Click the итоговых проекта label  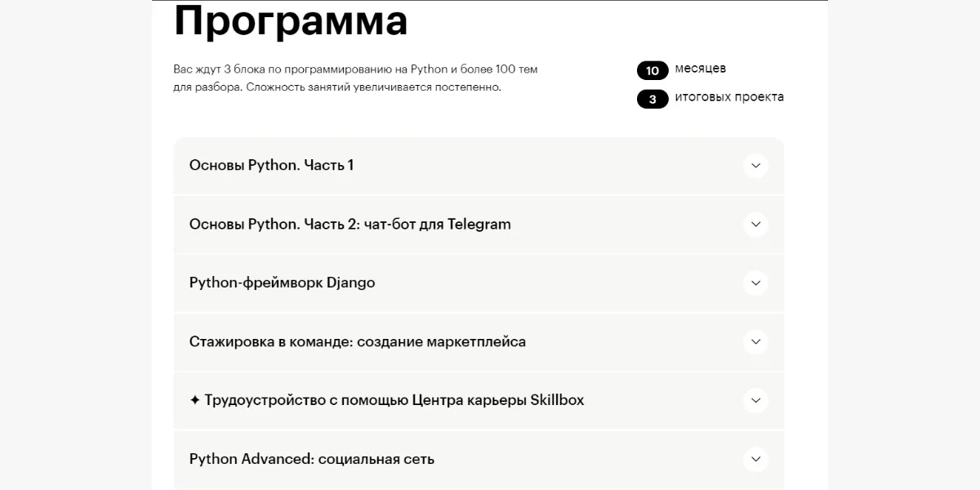click(728, 97)
